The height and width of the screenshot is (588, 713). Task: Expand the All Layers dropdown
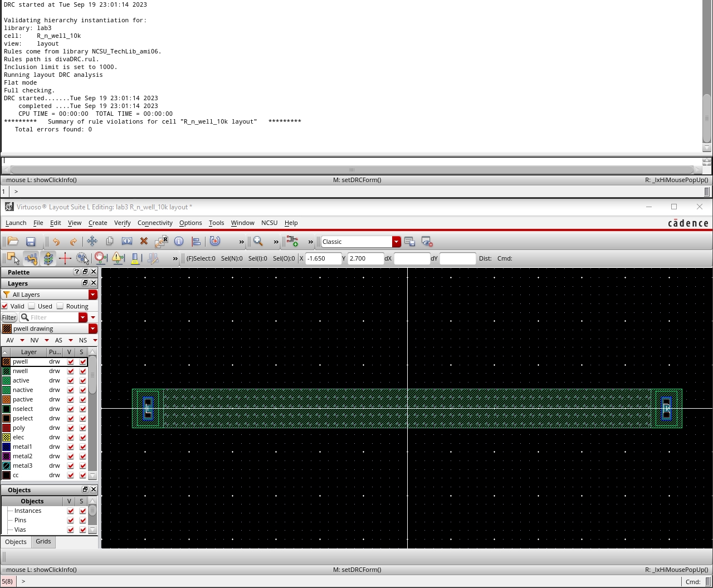92,295
